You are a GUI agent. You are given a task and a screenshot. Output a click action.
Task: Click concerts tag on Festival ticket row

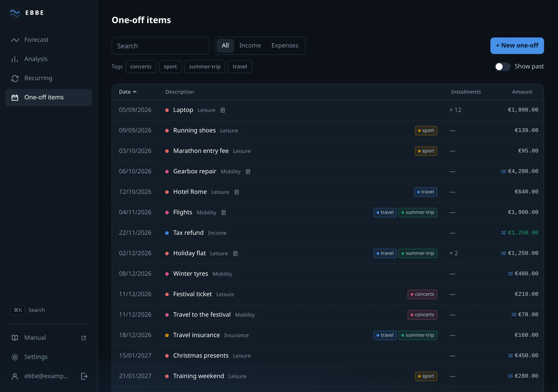point(422,294)
